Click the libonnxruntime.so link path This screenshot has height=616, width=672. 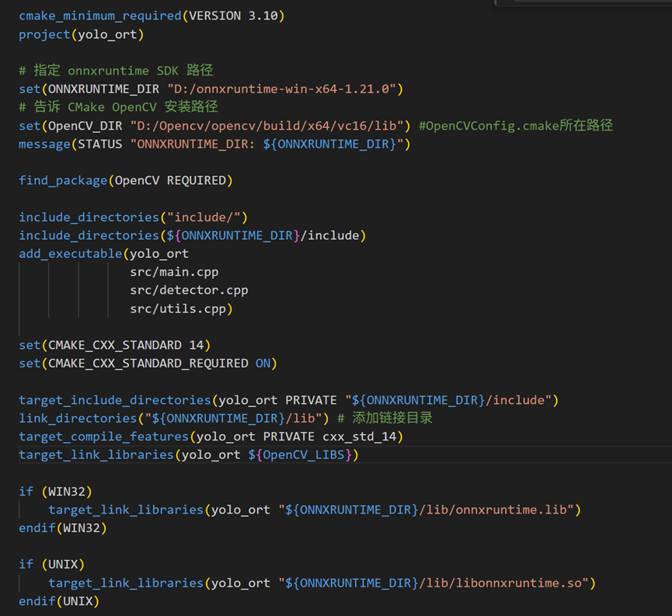[433, 583]
